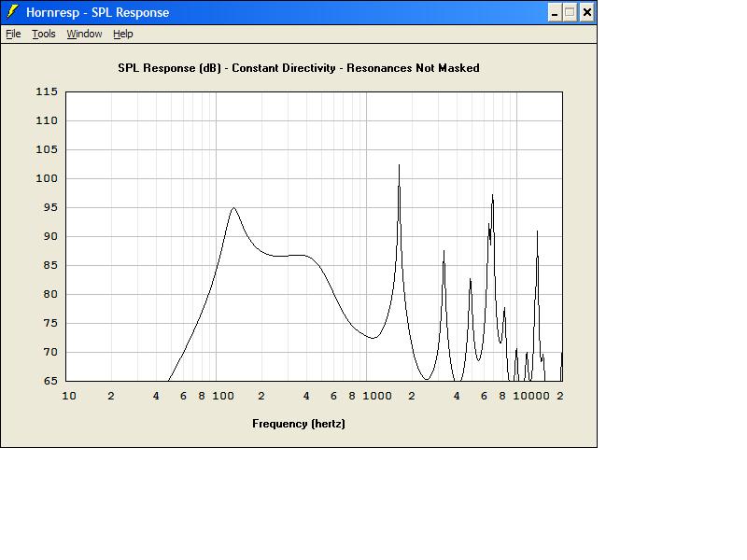Click the 95 dB axis label
The width and height of the screenshot is (747, 560).
[50, 207]
